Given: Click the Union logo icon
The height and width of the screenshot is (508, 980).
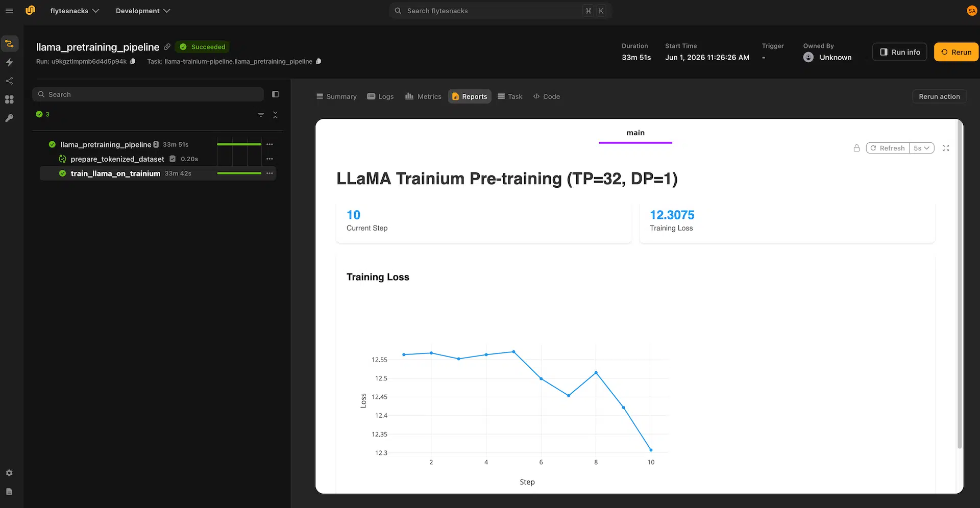Looking at the screenshot, I should (x=30, y=10).
